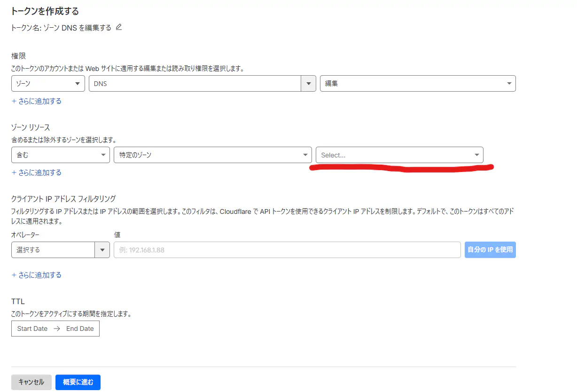Click the arrow on the 選択する operator box
Screen dimensions: 577x392
tap(102, 250)
